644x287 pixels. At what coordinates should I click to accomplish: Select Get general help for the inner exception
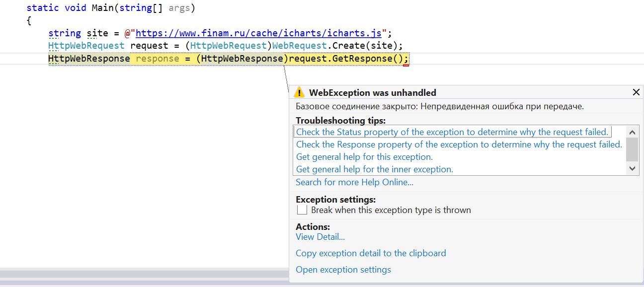(375, 169)
